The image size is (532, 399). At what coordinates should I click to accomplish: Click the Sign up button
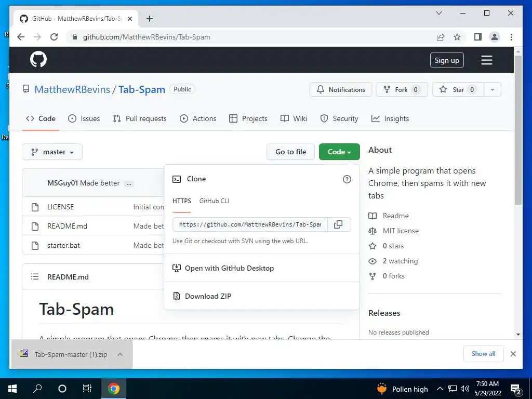[x=447, y=60]
